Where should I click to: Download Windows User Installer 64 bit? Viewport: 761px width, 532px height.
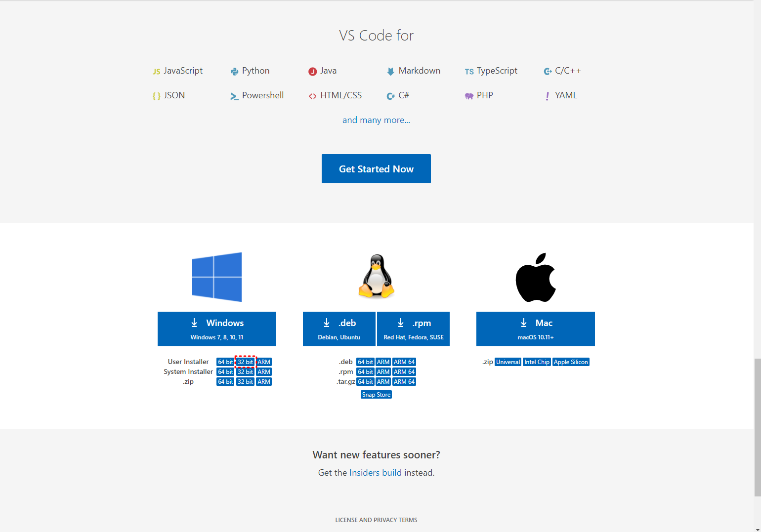pos(225,362)
